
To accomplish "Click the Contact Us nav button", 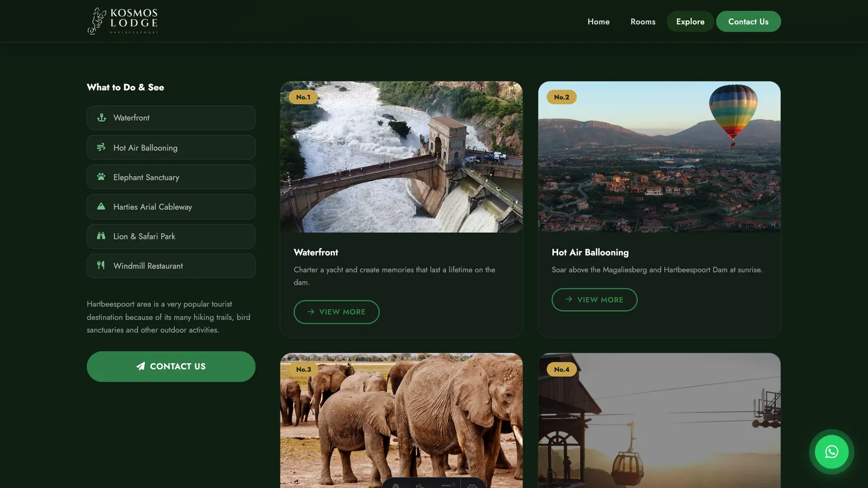I will pyautogui.click(x=748, y=22).
